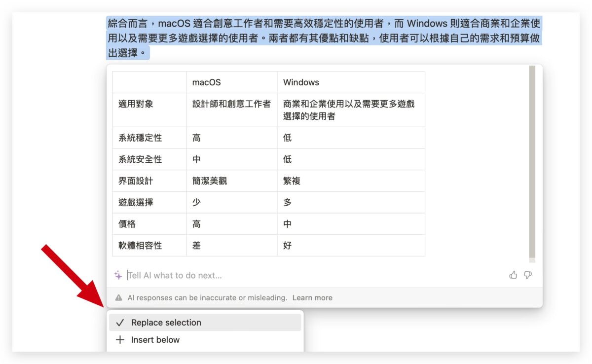Click the 中 cell in 價格 row

click(x=351, y=224)
